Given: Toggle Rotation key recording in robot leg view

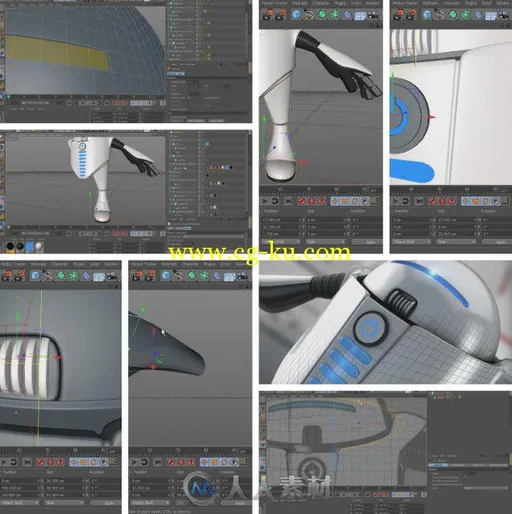Looking at the screenshot, I should click(x=355, y=201).
